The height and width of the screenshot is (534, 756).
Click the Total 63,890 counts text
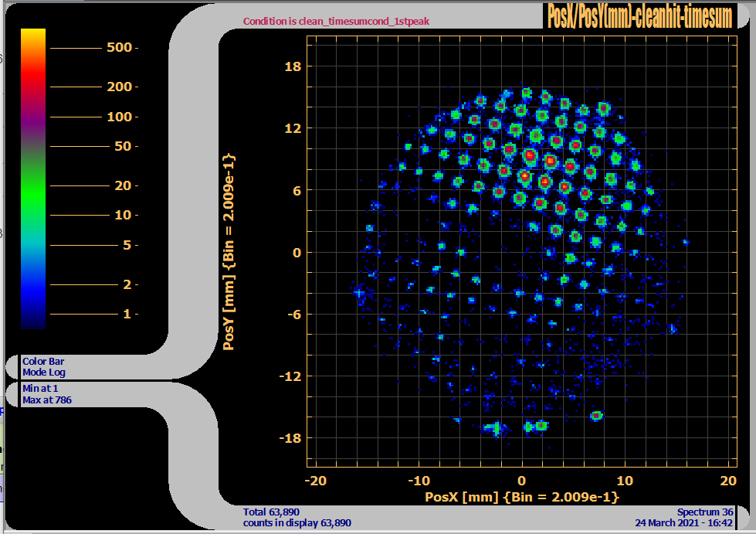pos(271,512)
